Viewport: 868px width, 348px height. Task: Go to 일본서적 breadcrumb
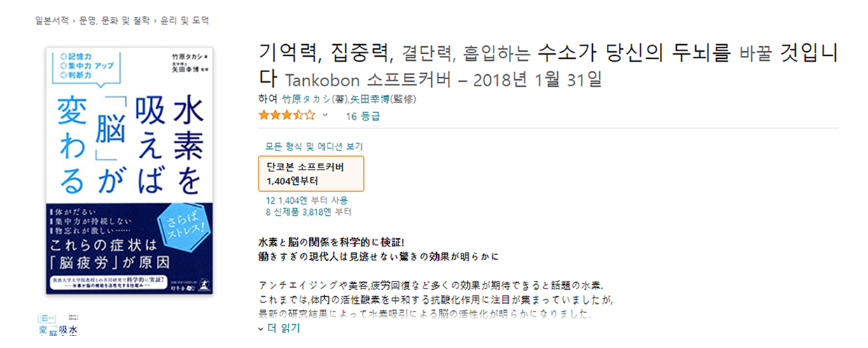pyautogui.click(x=52, y=21)
